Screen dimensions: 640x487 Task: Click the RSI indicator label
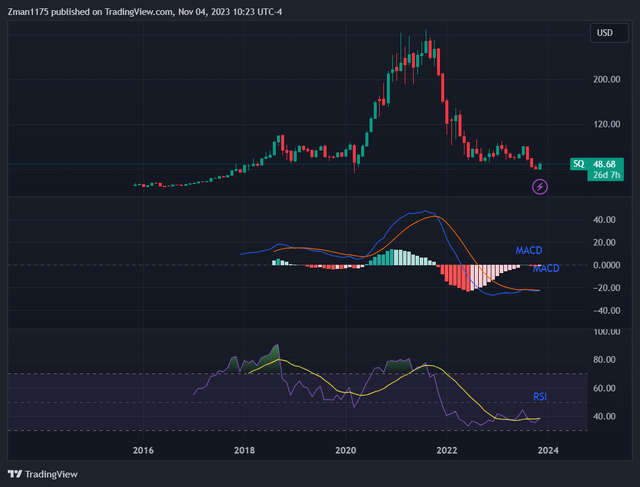[541, 396]
